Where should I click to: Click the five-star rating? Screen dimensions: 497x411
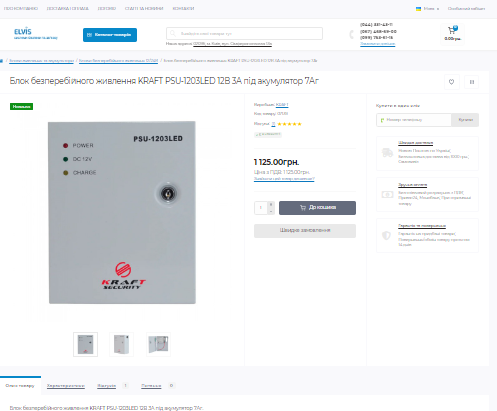pos(289,124)
